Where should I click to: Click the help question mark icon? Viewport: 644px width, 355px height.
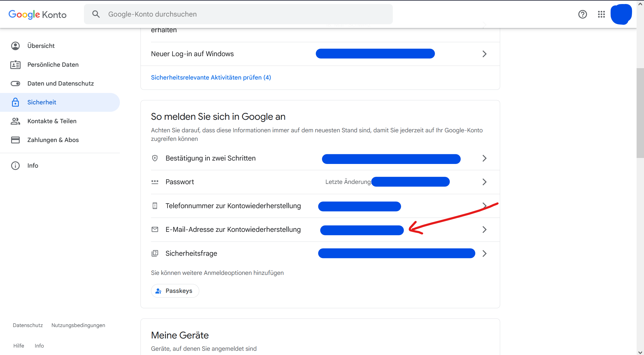582,14
